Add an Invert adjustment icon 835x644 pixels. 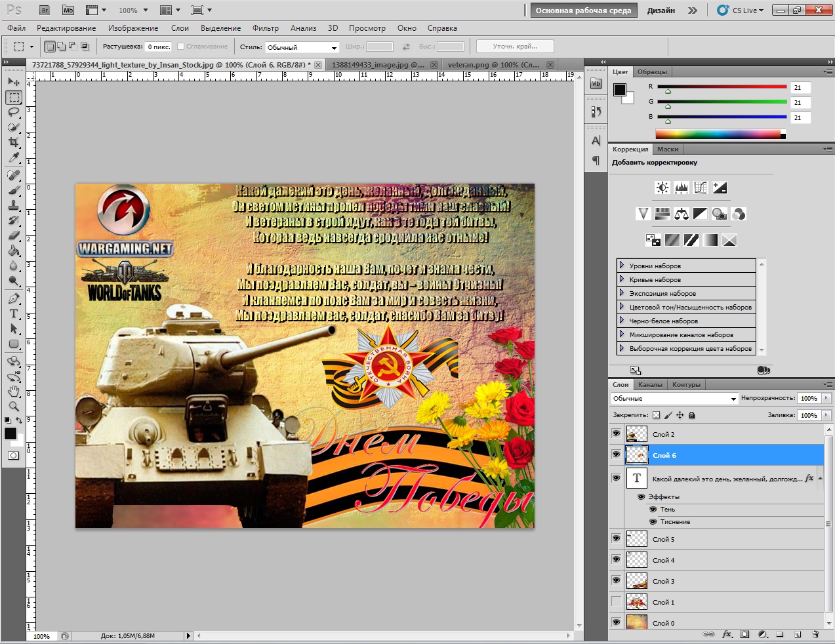click(653, 240)
